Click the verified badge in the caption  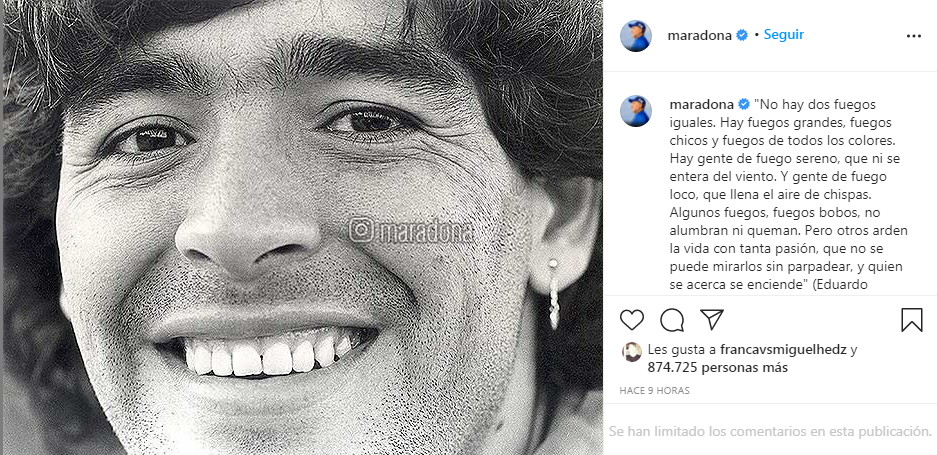[744, 105]
